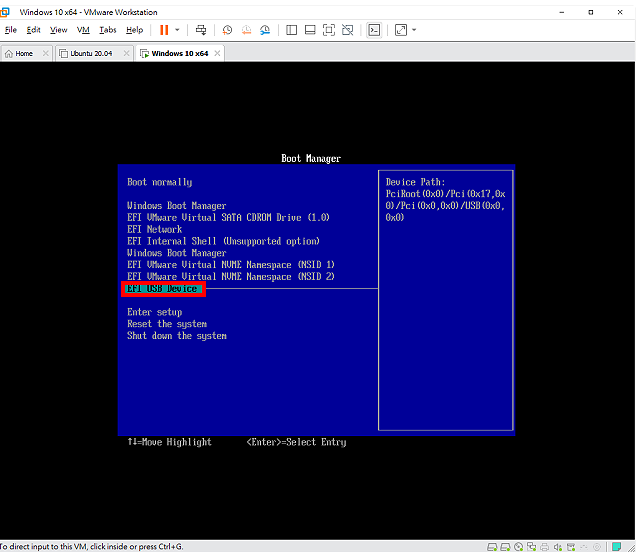Click the network adapter status icon
Image resolution: width=637 pixels, height=552 pixels.
(x=531, y=547)
